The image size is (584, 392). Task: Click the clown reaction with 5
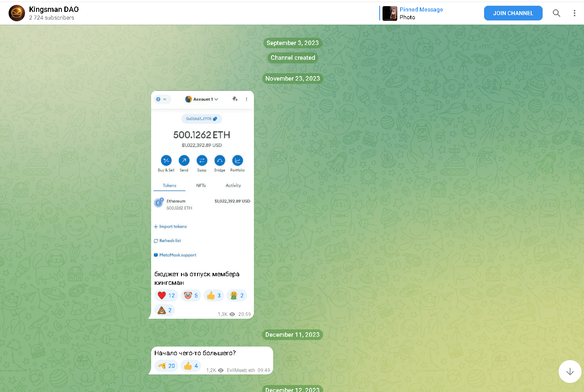[x=191, y=295]
